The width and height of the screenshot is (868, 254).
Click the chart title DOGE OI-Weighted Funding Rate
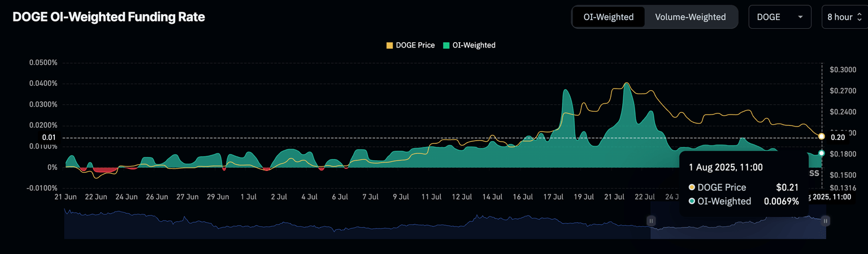tap(108, 17)
